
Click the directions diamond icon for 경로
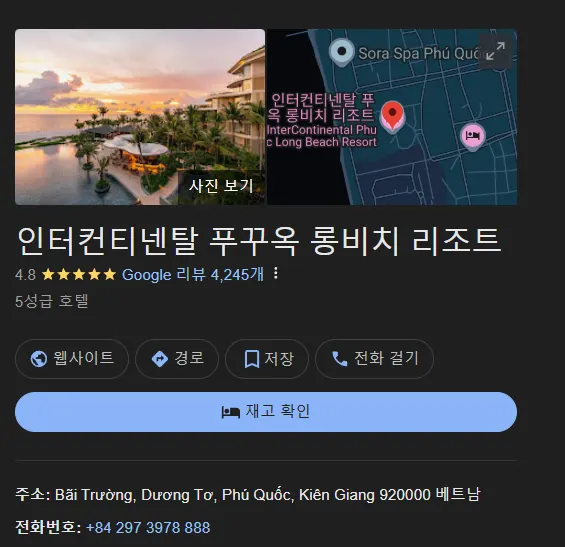point(160,359)
